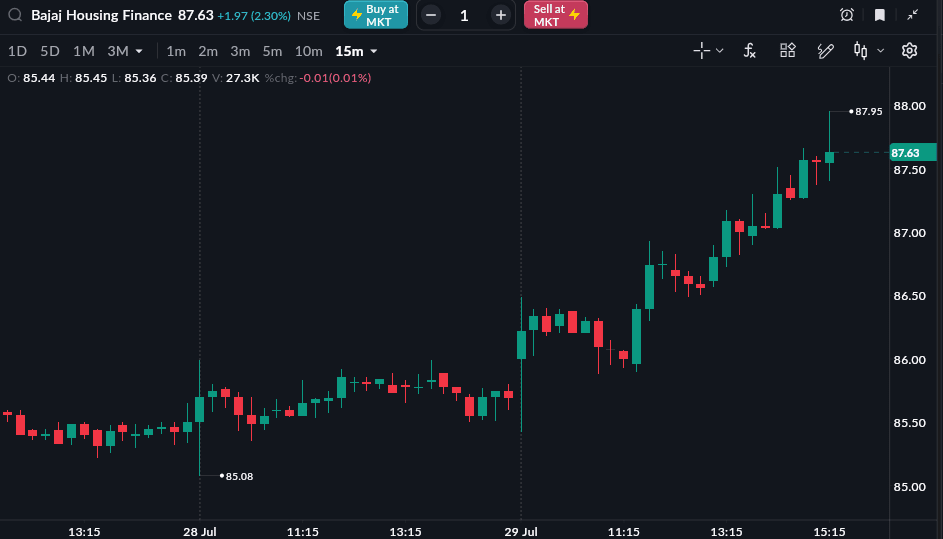This screenshot has width=943, height=539.
Task: Open the chart layout templates icon
Action: 787,50
